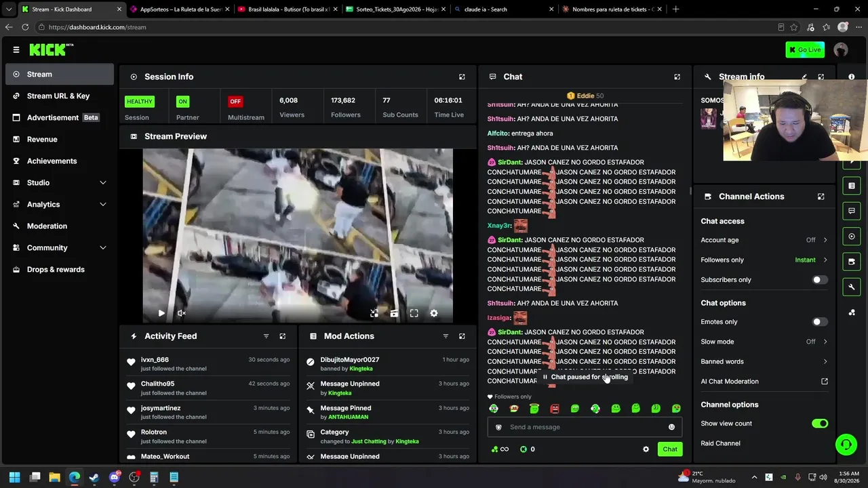Viewport: 868px width, 488px height.
Task: Open the emoji picker in chat input
Action: coord(671,427)
